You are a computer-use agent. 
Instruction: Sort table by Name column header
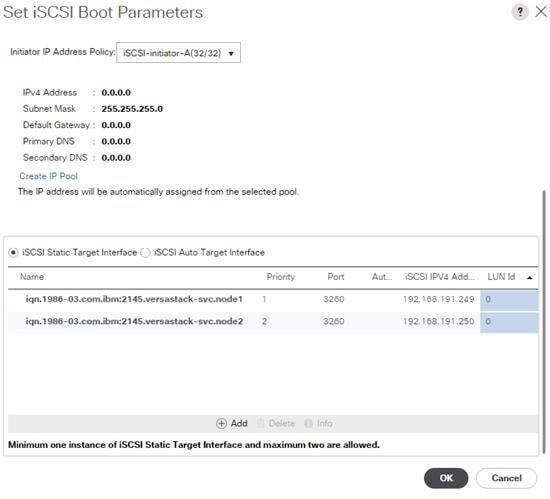click(x=32, y=277)
